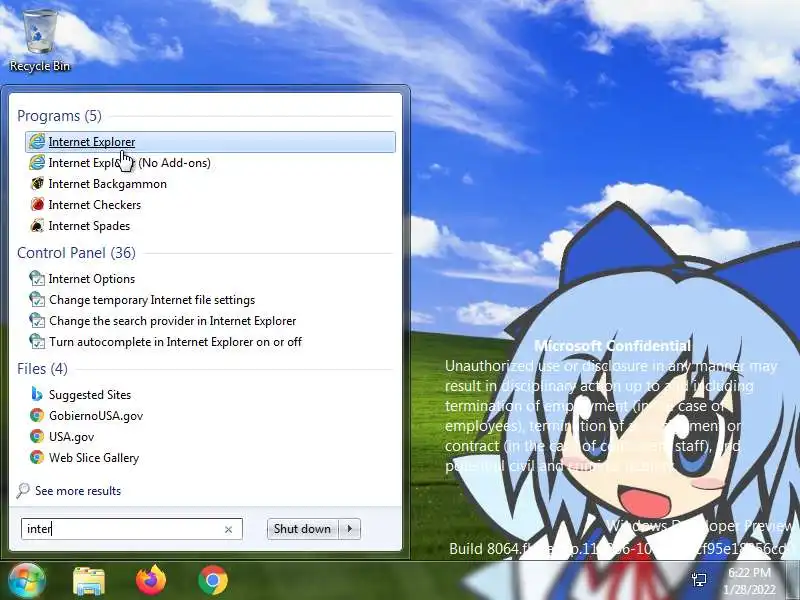Click the Internet Spades icon
The width and height of the screenshot is (800, 600).
(37, 226)
